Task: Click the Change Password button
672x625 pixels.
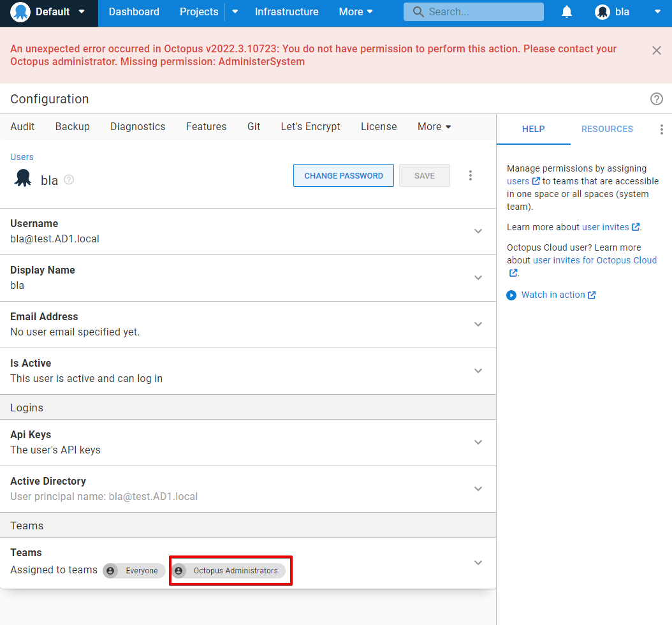Action: click(343, 175)
